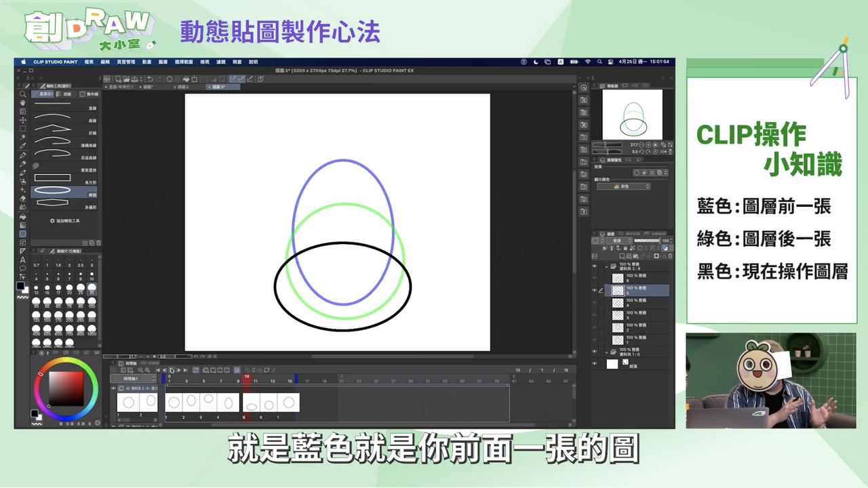
Task: Select the Polygon sub tool
Action: [65, 203]
